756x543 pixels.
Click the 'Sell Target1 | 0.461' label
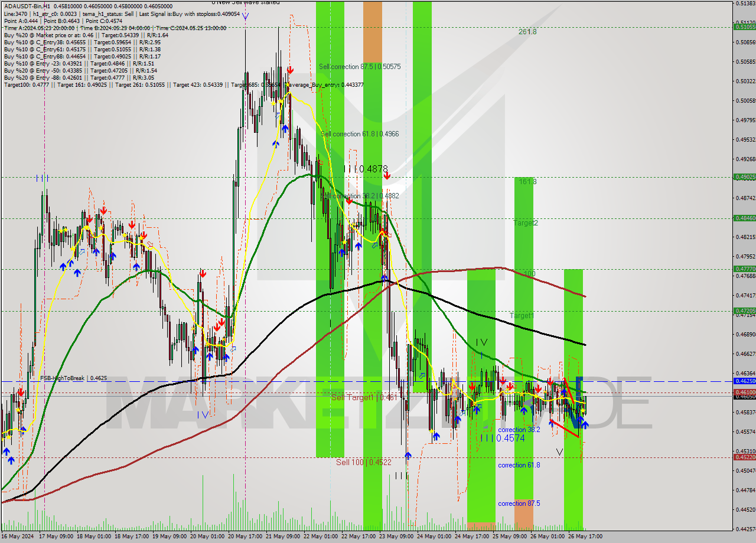(x=364, y=398)
